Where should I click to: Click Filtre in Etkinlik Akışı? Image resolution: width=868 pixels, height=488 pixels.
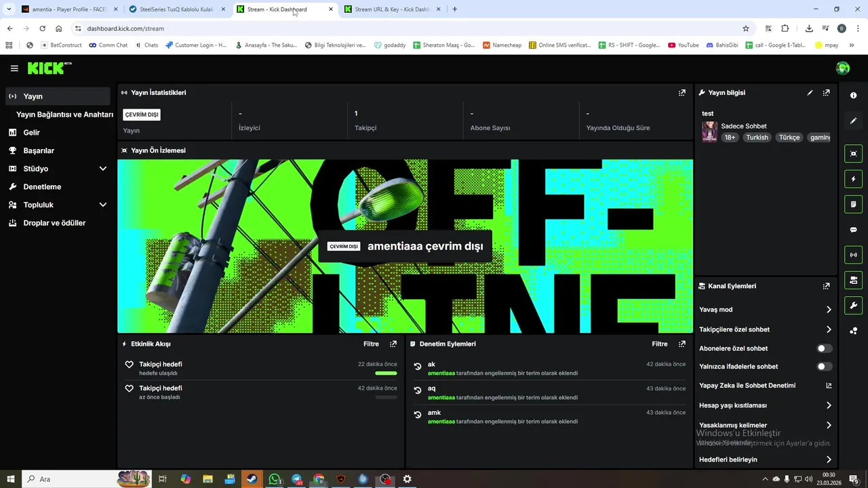371,344
